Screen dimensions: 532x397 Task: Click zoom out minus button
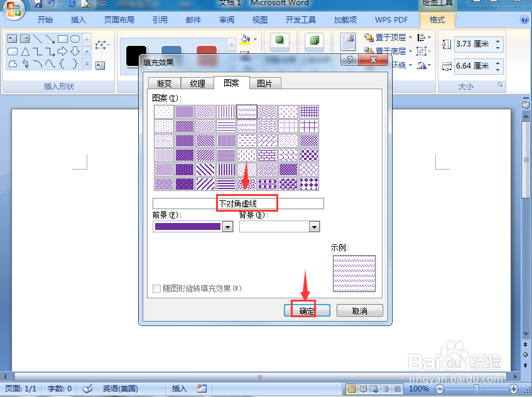click(440, 389)
